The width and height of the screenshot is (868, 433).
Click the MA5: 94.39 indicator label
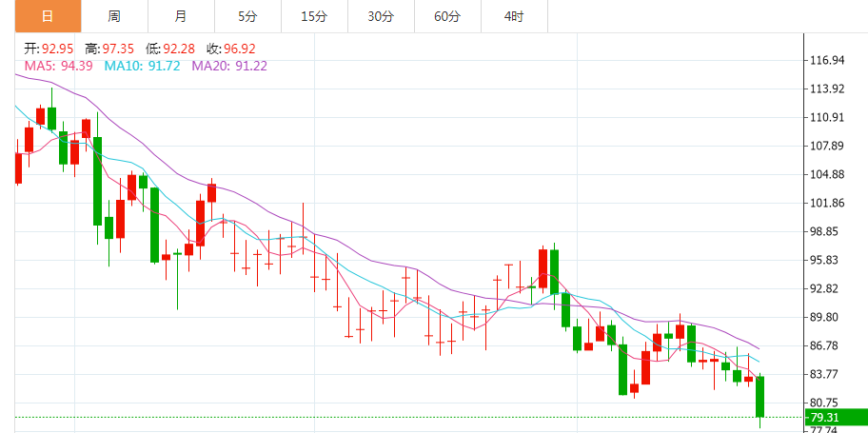[58, 66]
